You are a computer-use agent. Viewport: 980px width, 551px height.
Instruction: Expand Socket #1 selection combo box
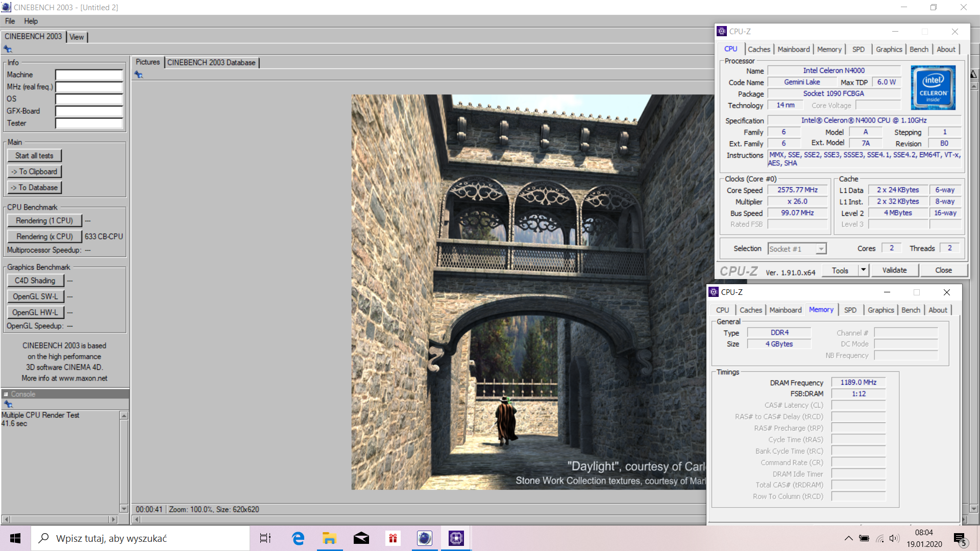(821, 249)
